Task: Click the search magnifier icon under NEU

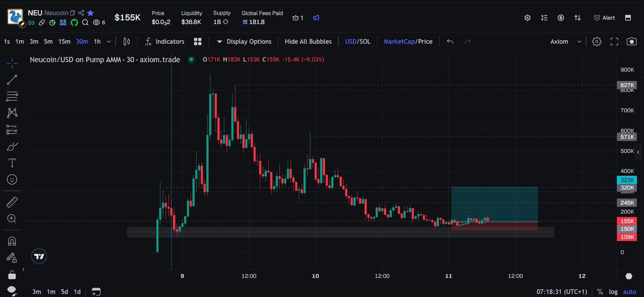Action: click(85, 23)
